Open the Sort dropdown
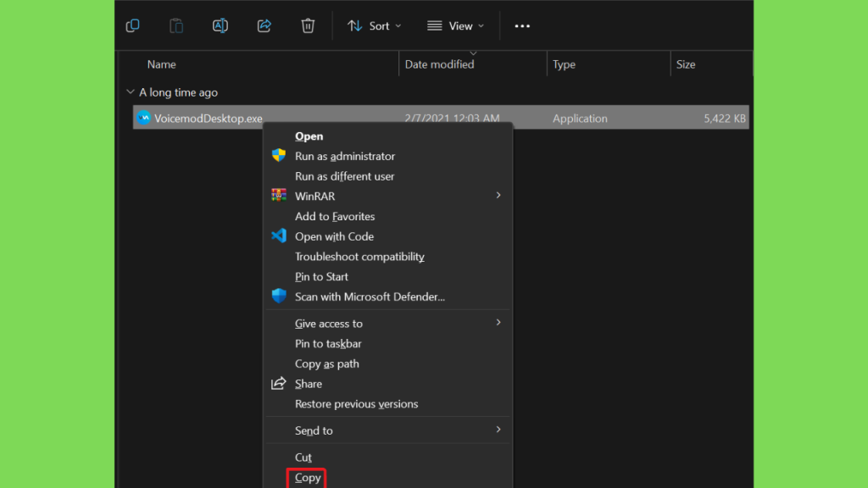The height and width of the screenshot is (488, 868). point(374,26)
